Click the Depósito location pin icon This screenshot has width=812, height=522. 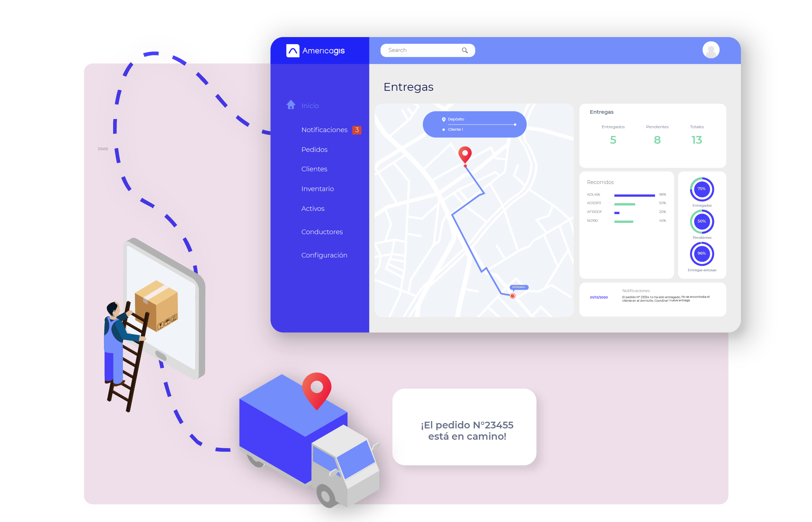tap(444, 118)
